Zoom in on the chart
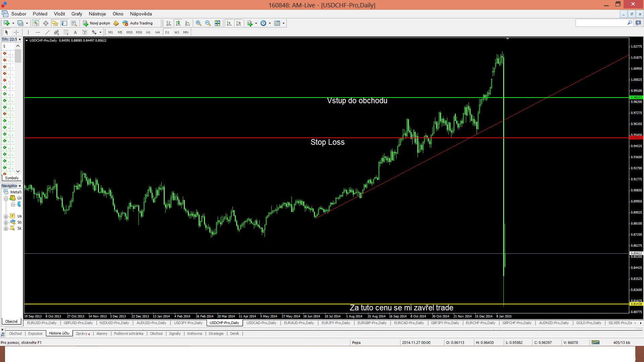Screen dimensions: 644x362 pos(199,23)
